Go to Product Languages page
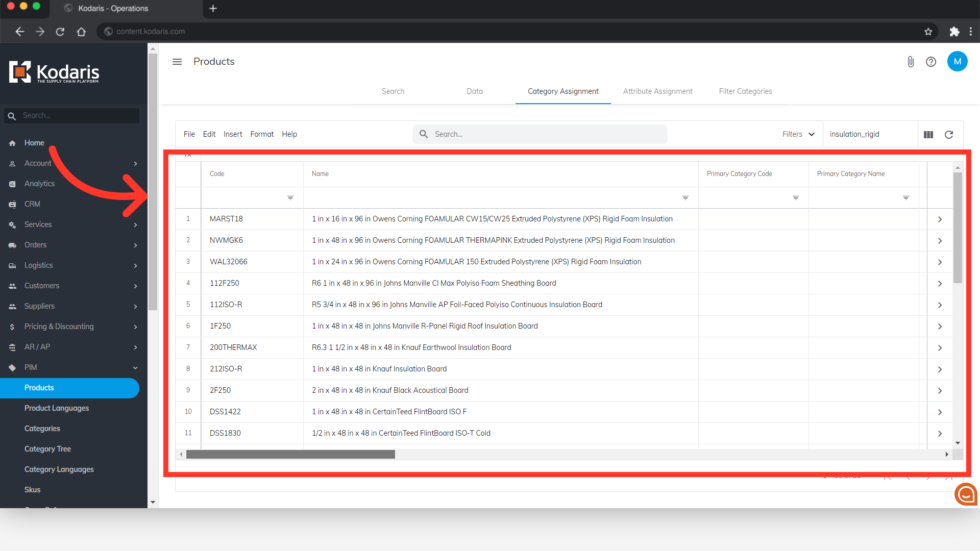The height and width of the screenshot is (551, 980). coord(57,408)
